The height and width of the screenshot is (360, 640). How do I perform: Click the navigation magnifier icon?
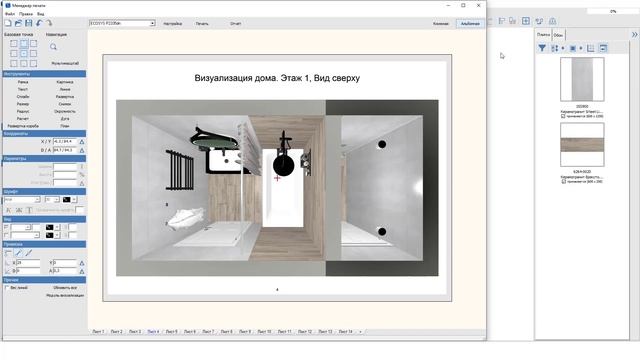click(53, 47)
